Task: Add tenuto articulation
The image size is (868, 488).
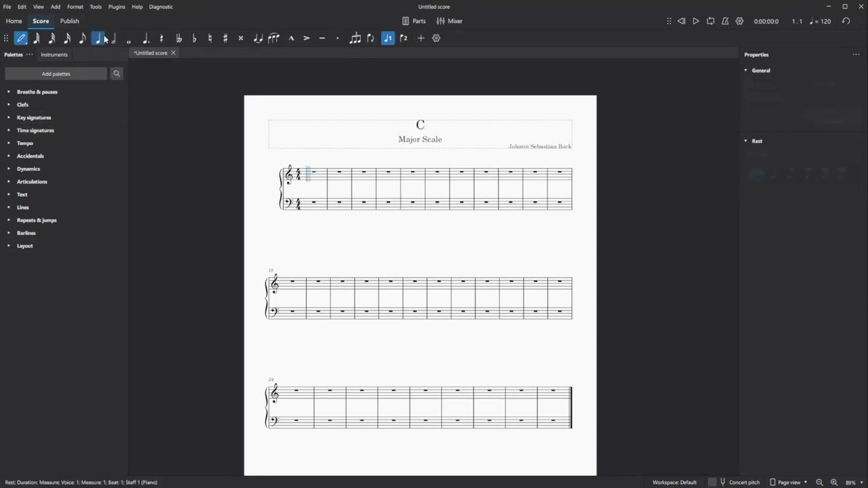Action: (322, 39)
